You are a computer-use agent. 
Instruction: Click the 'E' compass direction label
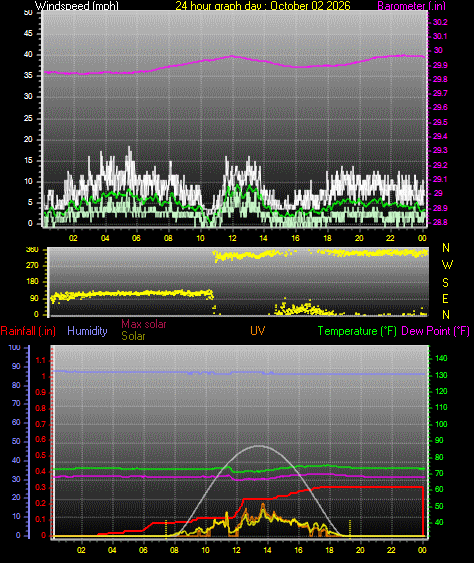tap(445, 298)
